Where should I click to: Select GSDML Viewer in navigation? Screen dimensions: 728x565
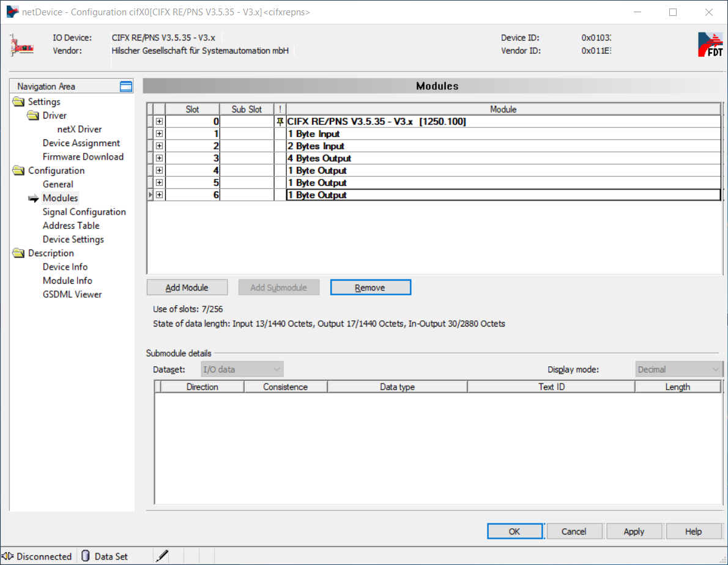tap(72, 295)
